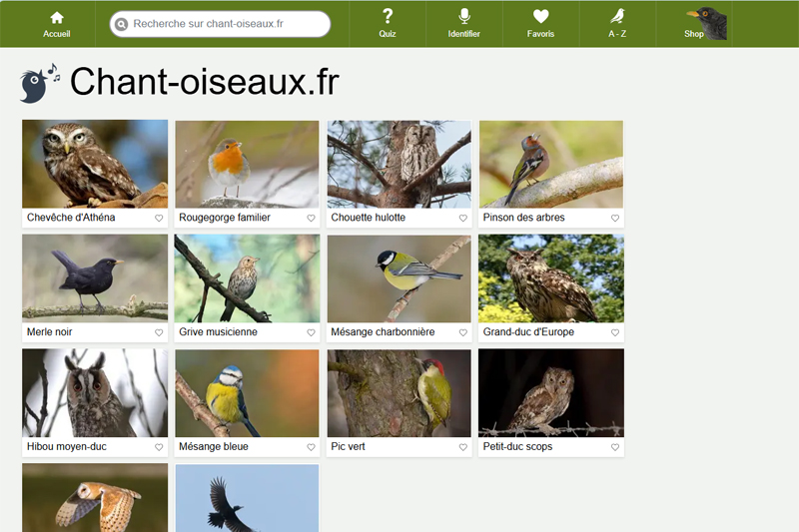Click the Chant-oiseaux.fr singing bird logo
This screenshot has height=532, width=799.
pos(40,84)
